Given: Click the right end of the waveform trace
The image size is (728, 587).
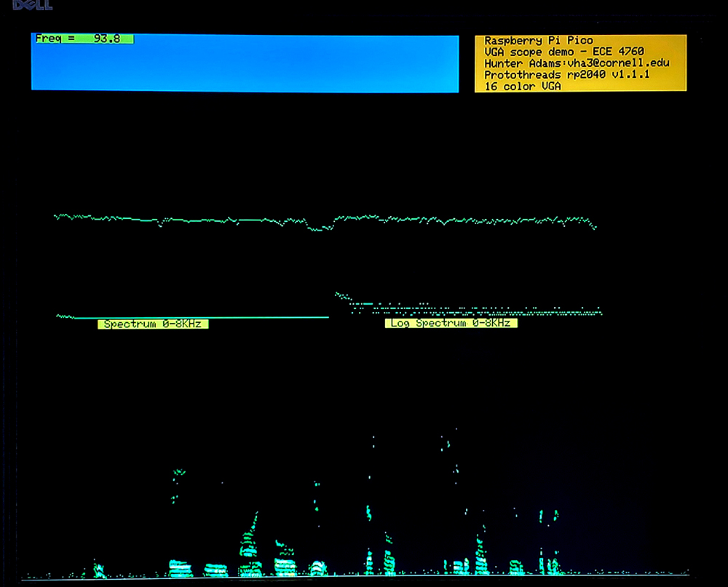Looking at the screenshot, I should click(x=595, y=227).
